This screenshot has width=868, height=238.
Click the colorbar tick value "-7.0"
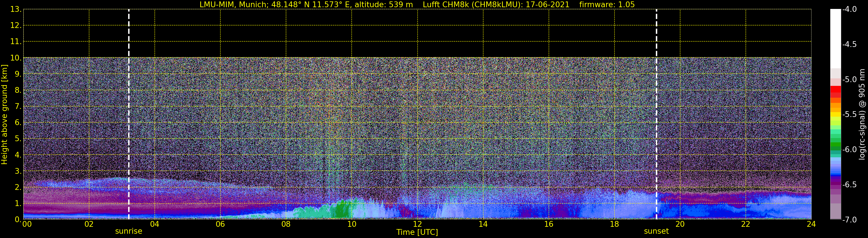tap(849, 220)
